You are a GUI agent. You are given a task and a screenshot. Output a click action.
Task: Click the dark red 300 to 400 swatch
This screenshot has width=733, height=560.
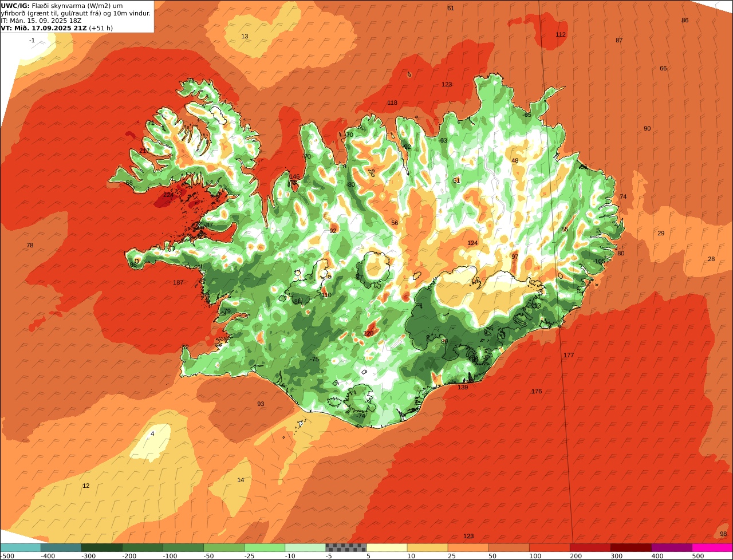[x=630, y=547]
